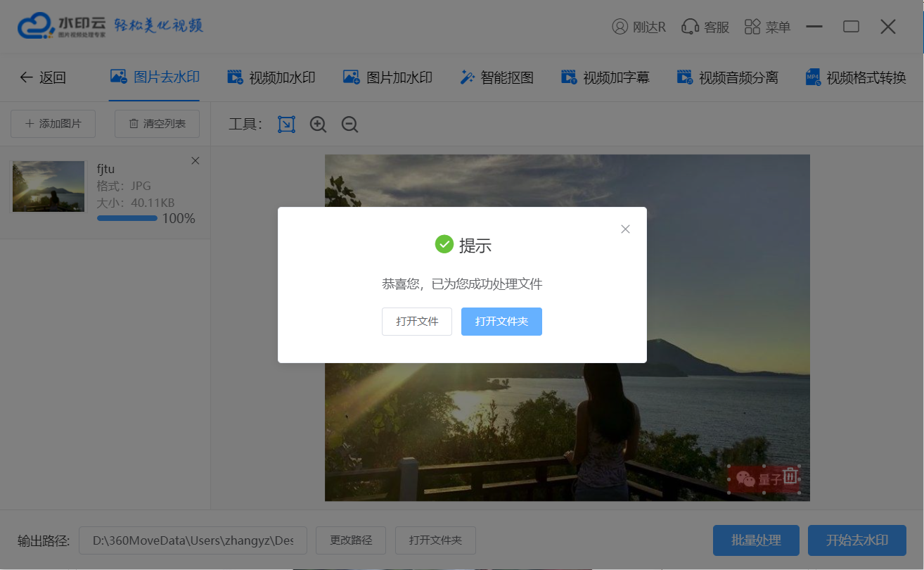Delete the watermark selection with trash icon
The image size is (924, 570).
point(790,477)
